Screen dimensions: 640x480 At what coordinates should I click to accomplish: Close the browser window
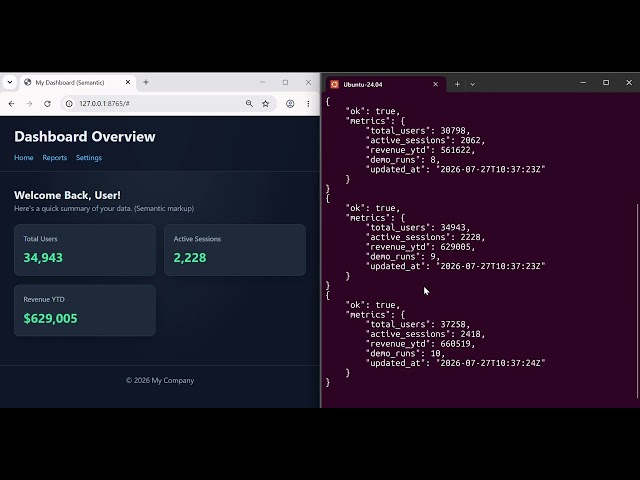tap(308, 82)
